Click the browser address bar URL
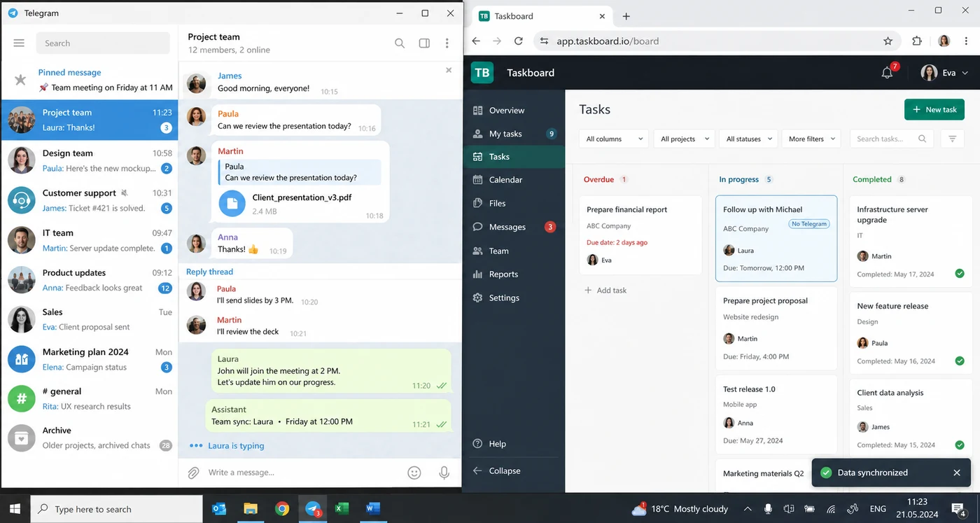The width and height of the screenshot is (980, 523). (x=608, y=41)
